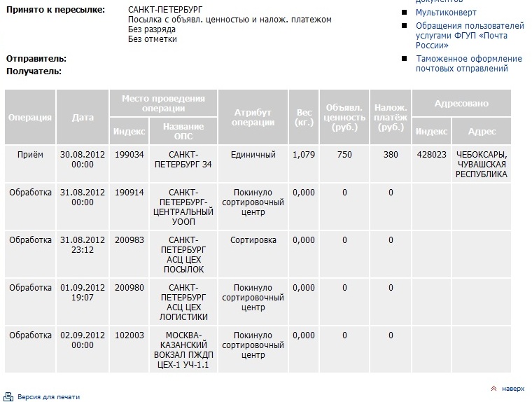
Task: Select index cell 190914
Action: tap(129, 207)
